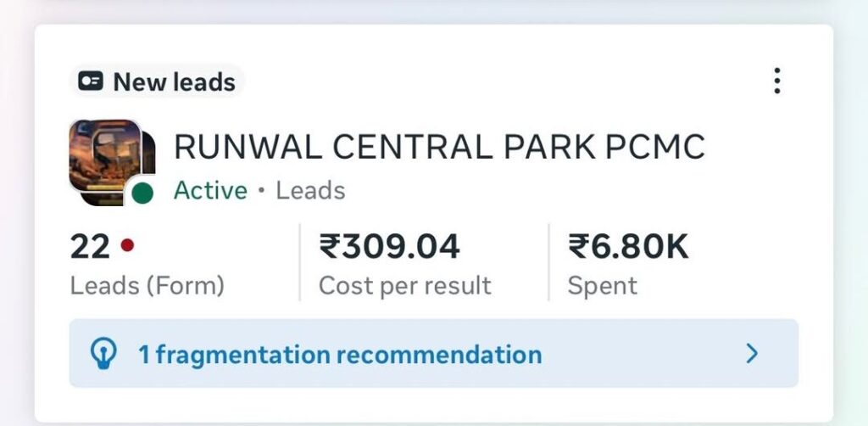Open the three-dot more options menu
The height and width of the screenshot is (426, 868).
[776, 81]
